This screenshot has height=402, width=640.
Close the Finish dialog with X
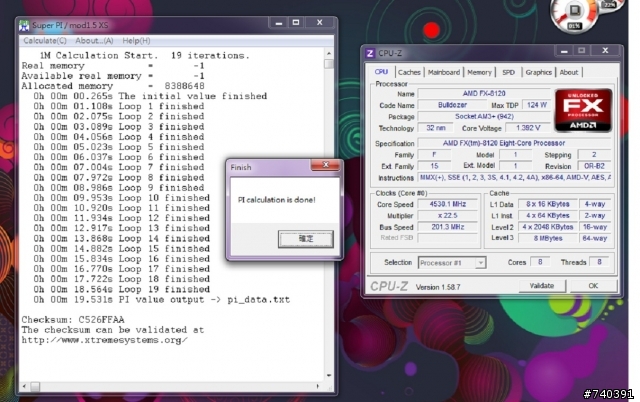click(x=325, y=165)
